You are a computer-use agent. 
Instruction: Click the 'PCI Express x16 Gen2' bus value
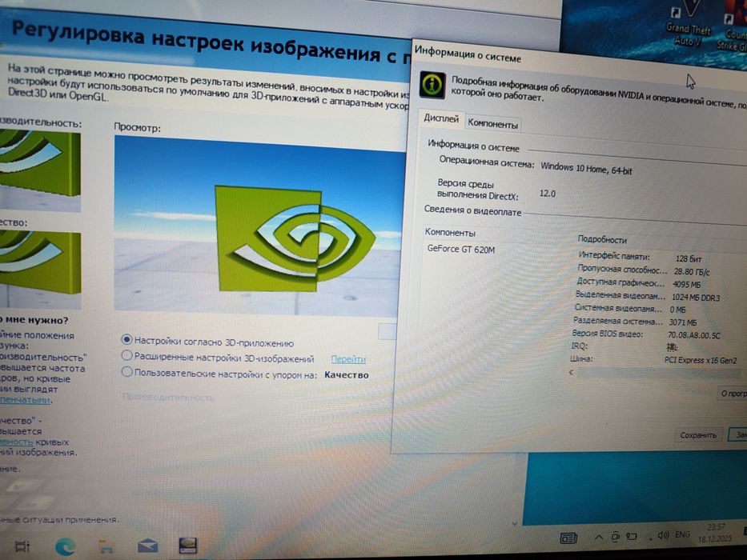701,361
